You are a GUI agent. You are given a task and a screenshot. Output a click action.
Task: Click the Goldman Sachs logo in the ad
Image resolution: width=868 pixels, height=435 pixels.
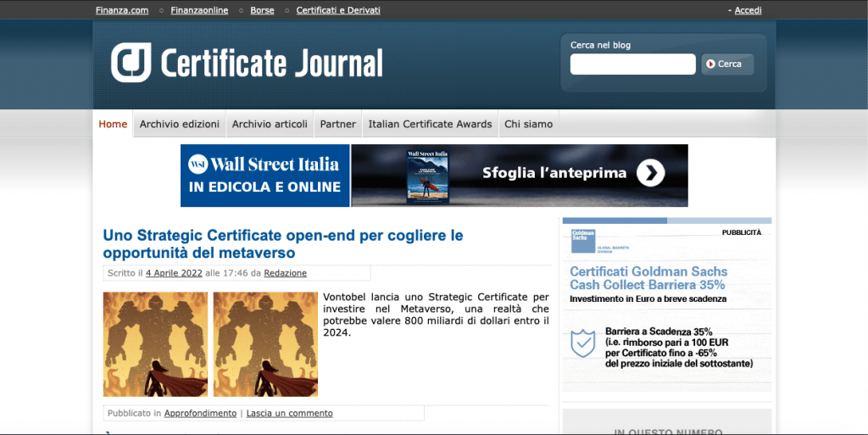click(583, 242)
